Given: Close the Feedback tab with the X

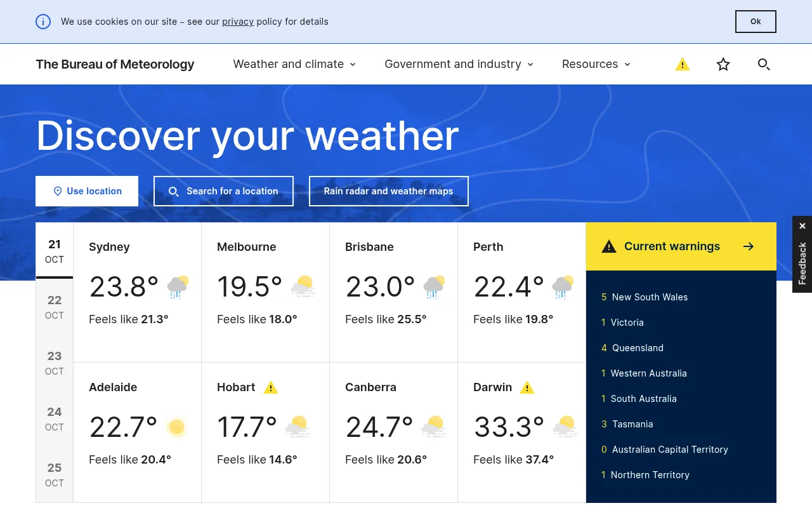Looking at the screenshot, I should 802,226.
